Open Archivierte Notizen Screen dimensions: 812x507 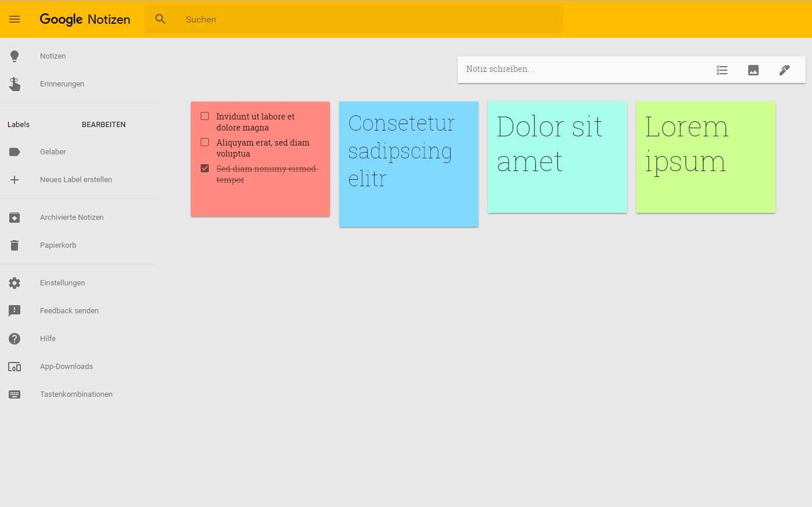tap(71, 217)
